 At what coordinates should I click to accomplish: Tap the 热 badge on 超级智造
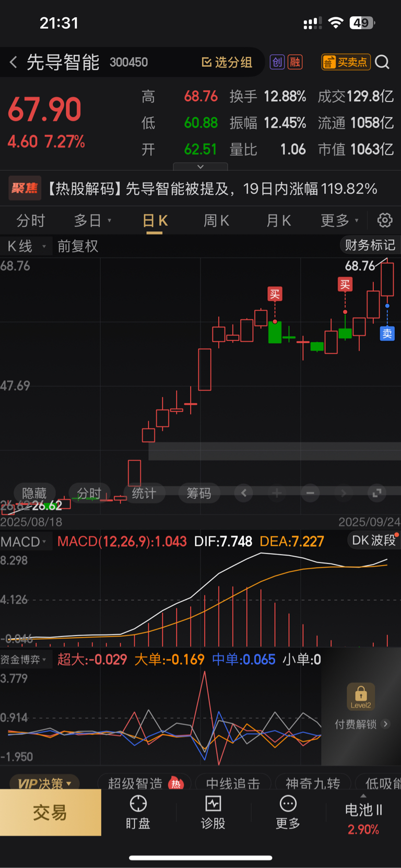tap(176, 783)
